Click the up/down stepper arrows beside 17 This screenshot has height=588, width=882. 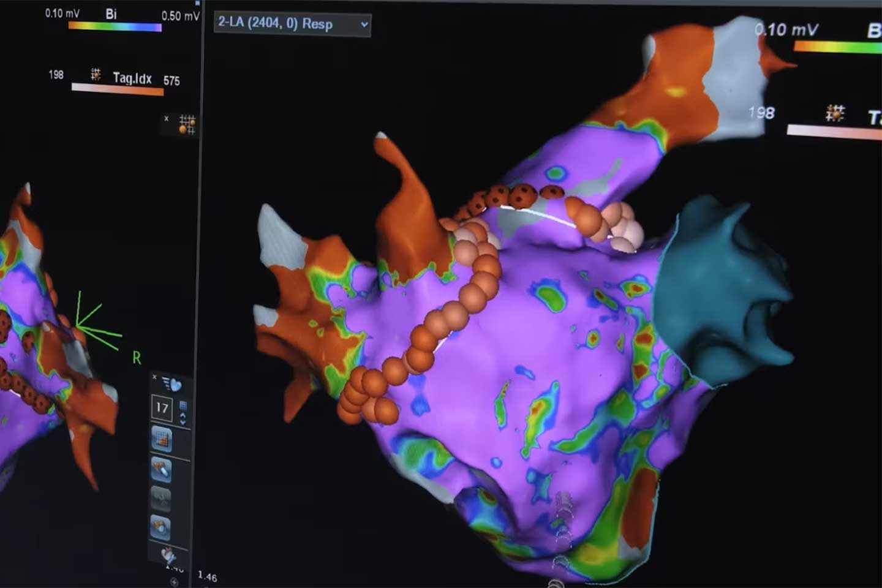tap(183, 420)
